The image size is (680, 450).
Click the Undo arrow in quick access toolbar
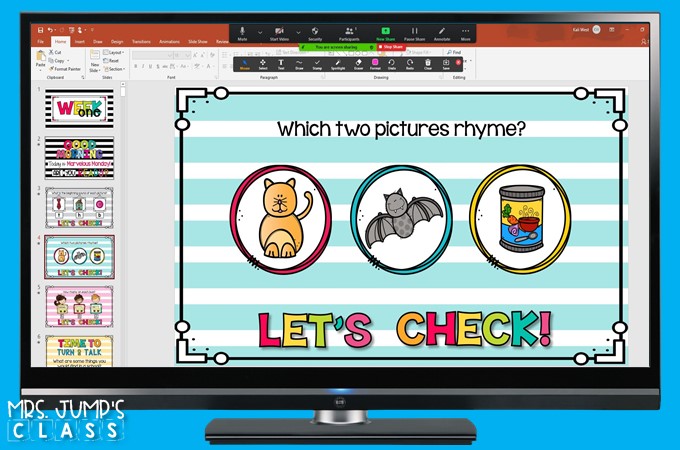click(x=50, y=30)
